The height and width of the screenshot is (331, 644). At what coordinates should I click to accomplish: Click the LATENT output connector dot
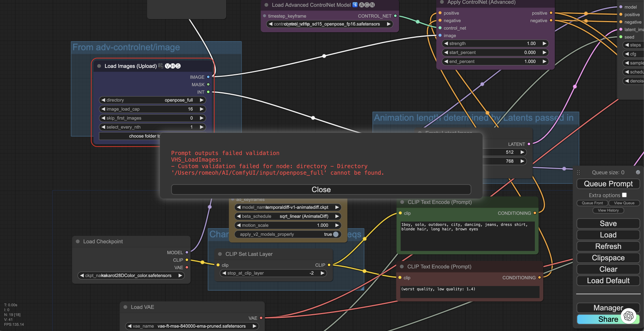click(529, 144)
